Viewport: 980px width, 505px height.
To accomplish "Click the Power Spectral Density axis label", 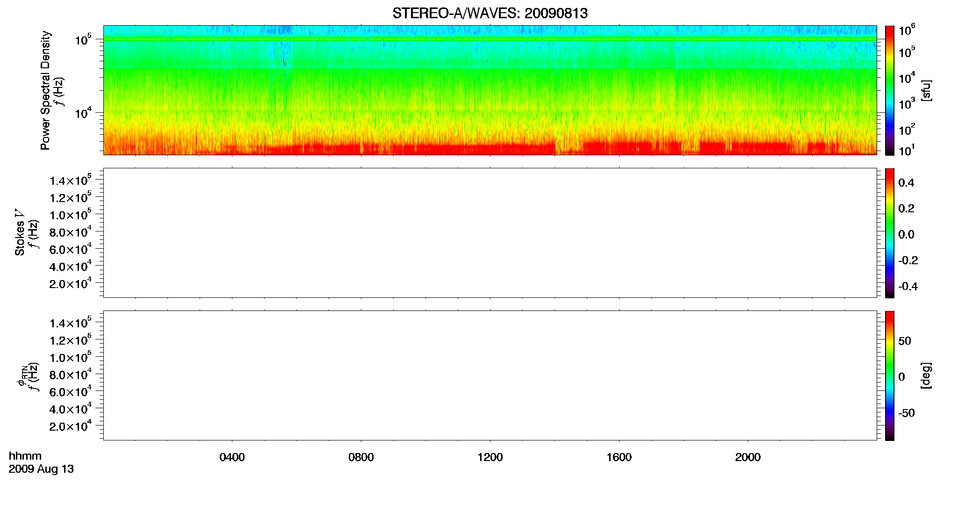I will coord(45,90).
